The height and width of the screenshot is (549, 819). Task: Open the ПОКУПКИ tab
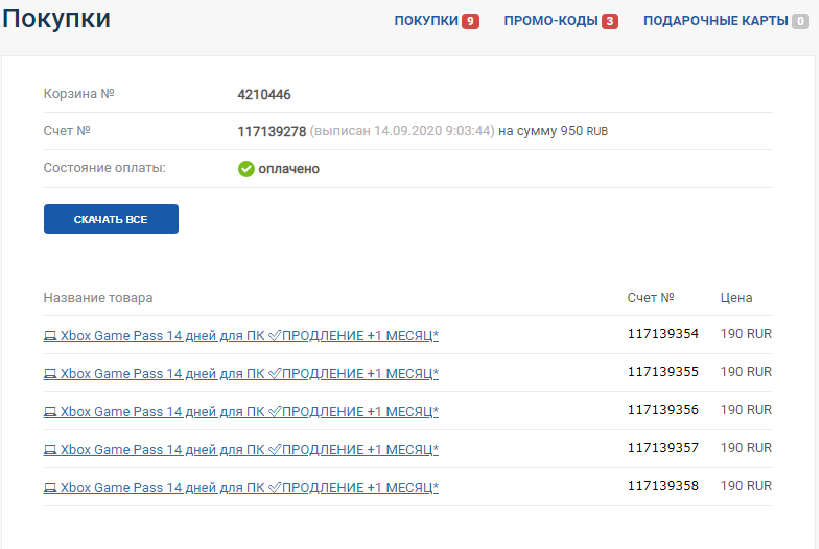(x=426, y=21)
